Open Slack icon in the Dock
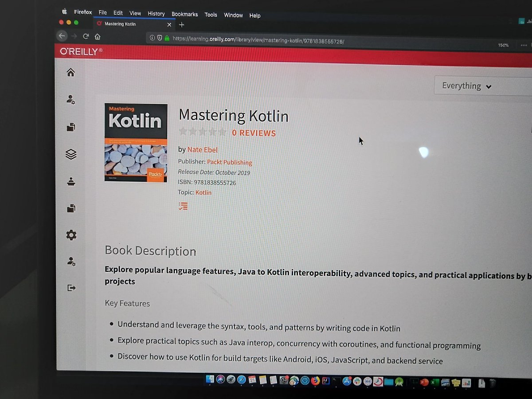The width and height of the screenshot is (532, 399). pyautogui.click(x=357, y=380)
